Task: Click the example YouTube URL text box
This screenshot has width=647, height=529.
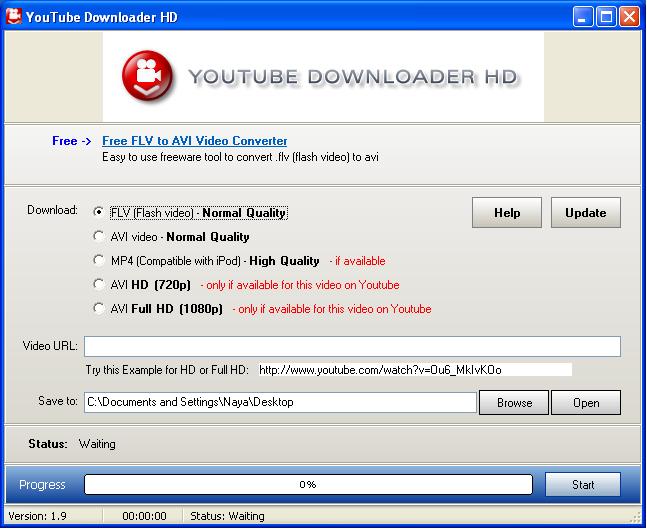Action: click(x=415, y=370)
